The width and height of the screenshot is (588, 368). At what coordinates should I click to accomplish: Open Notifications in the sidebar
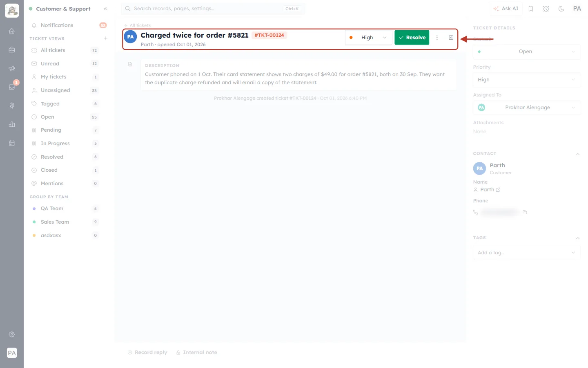tap(68, 25)
